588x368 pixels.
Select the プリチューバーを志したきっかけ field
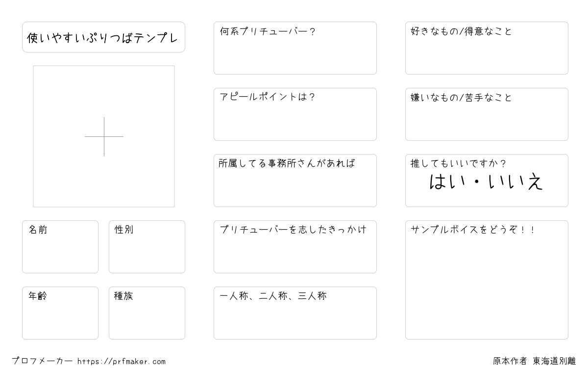click(x=295, y=247)
